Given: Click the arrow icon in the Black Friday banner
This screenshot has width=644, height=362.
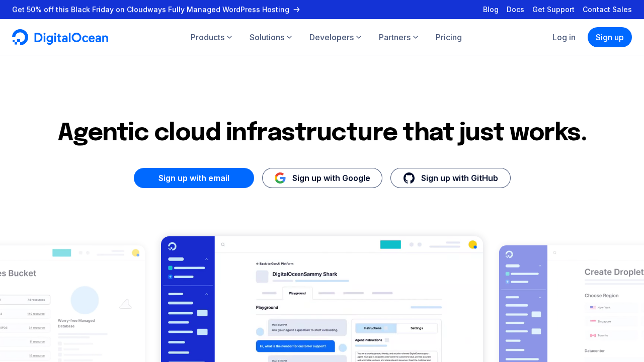Looking at the screenshot, I should (x=296, y=10).
